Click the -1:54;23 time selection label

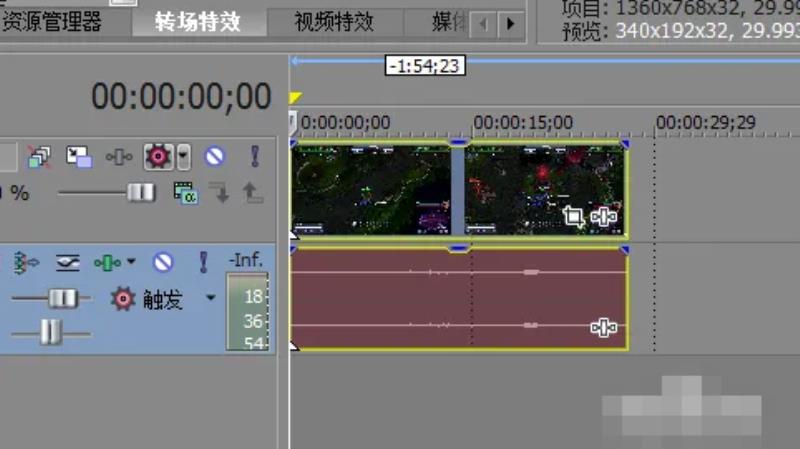pos(425,66)
